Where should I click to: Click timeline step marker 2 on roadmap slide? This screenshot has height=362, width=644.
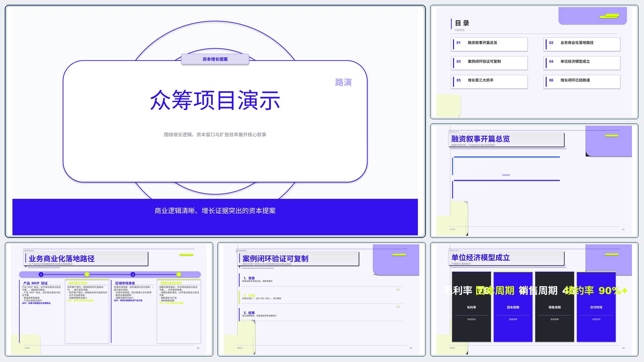click(x=87, y=275)
